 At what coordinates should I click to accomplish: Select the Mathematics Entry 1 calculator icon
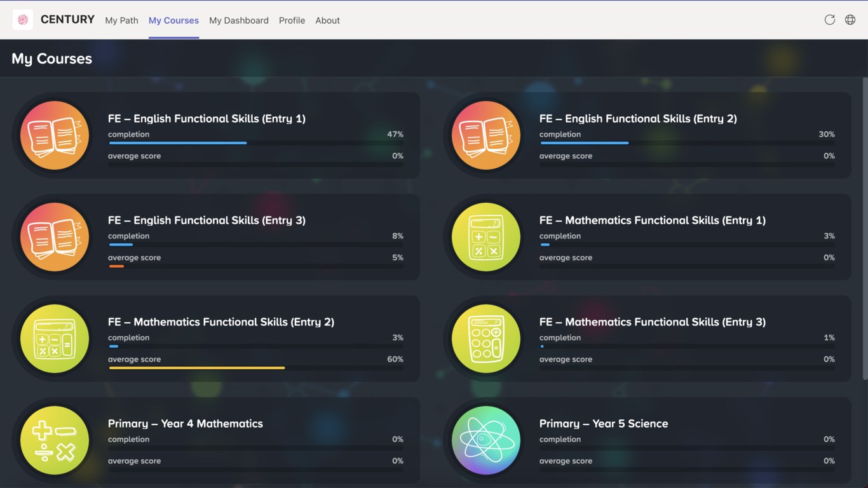click(x=486, y=237)
